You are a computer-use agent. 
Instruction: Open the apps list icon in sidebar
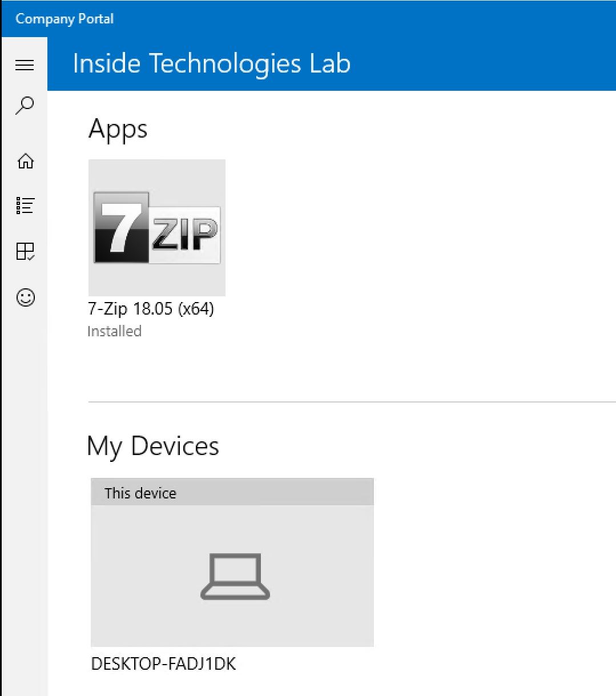point(25,206)
